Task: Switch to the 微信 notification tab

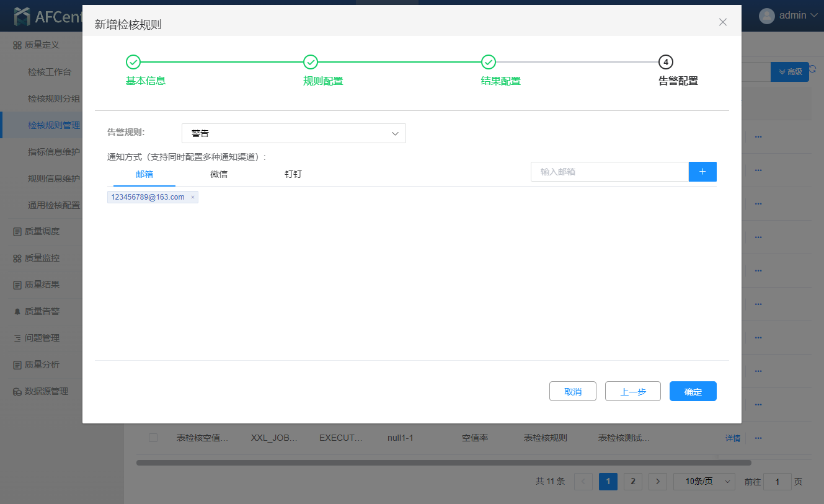Action: tap(219, 174)
